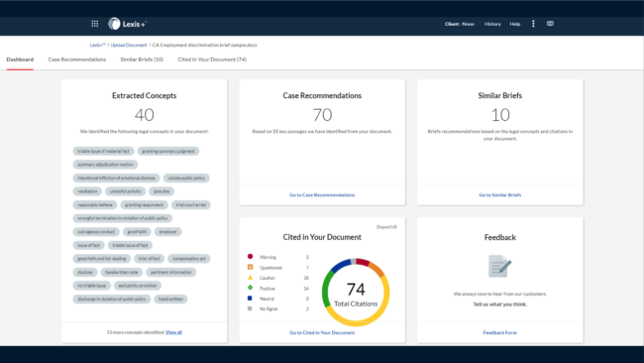Click 'Tell us what you think.' text
Viewport: 644px width, 363px height.
click(499, 304)
